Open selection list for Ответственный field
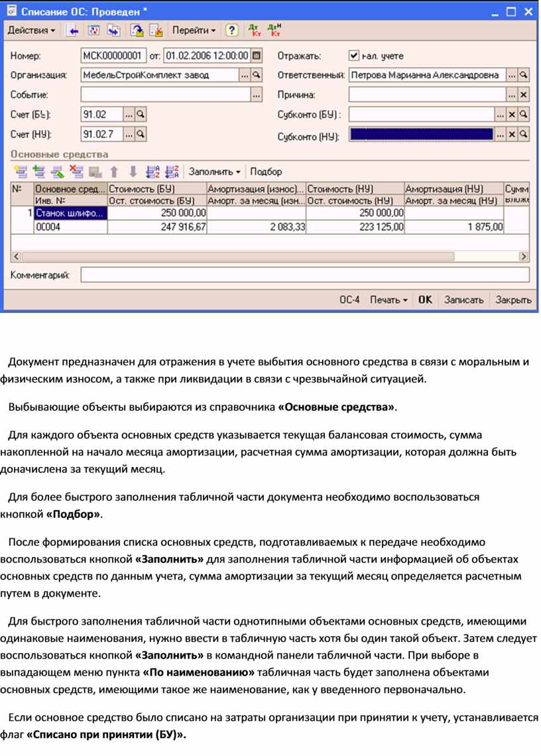This screenshot has width=541, height=756. coord(512,75)
